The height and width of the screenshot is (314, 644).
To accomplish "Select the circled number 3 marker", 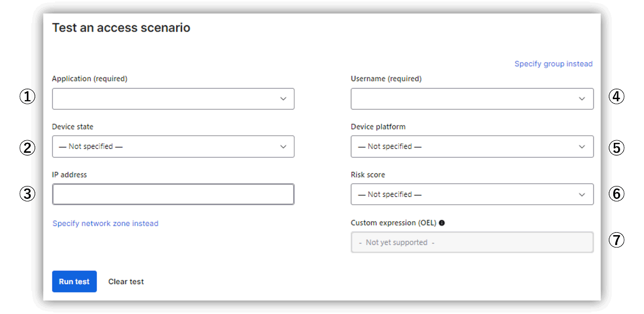I will tap(27, 194).
